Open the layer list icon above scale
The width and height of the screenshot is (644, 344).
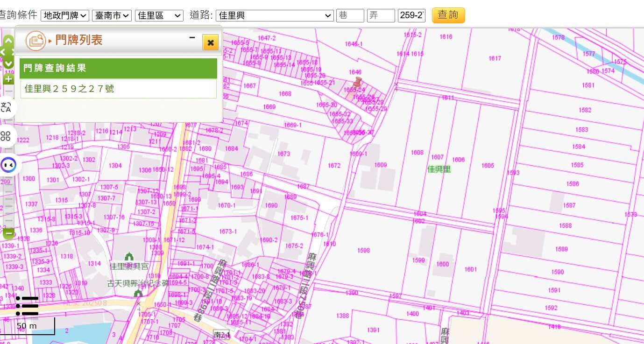pyautogui.click(x=27, y=306)
